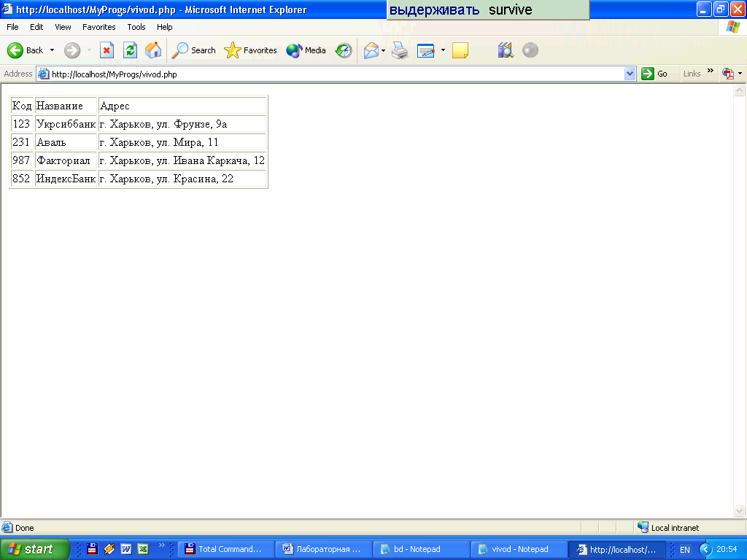Go back using the Back button
The width and height of the screenshot is (747, 560).
pyautogui.click(x=25, y=50)
